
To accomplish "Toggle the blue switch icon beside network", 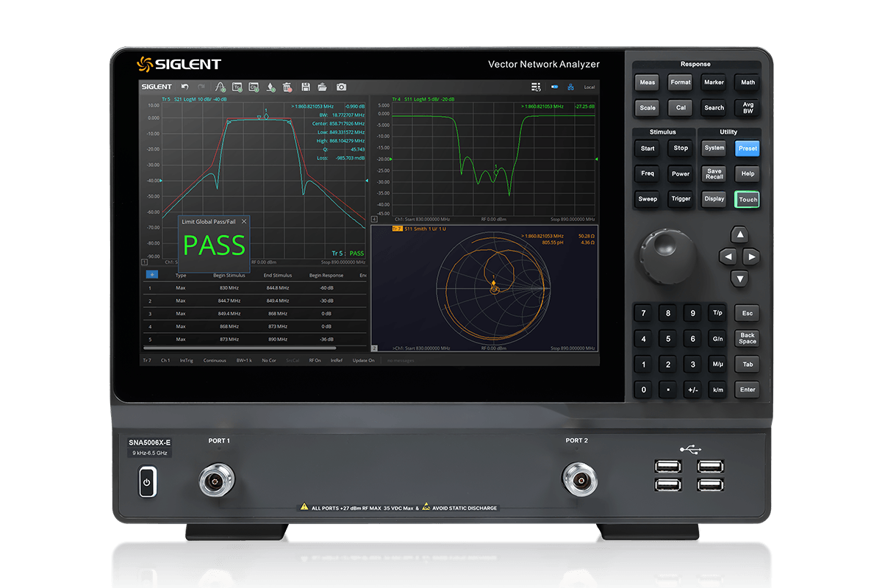I will [554, 87].
